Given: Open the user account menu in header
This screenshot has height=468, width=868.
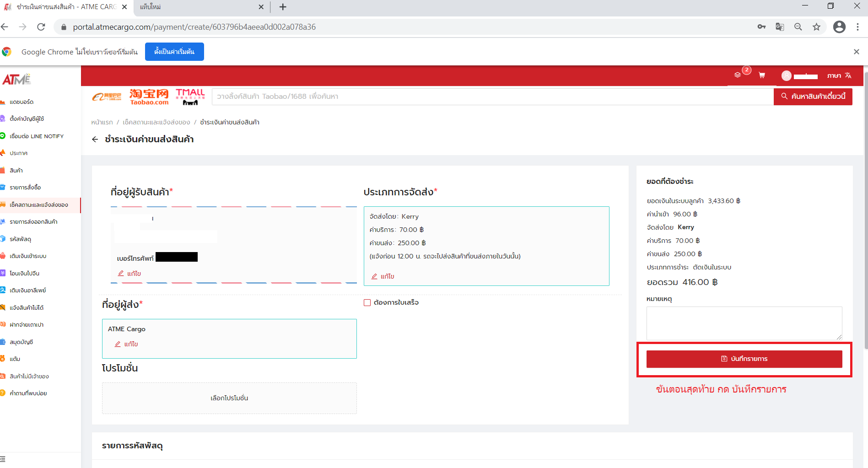Looking at the screenshot, I should (800, 76).
